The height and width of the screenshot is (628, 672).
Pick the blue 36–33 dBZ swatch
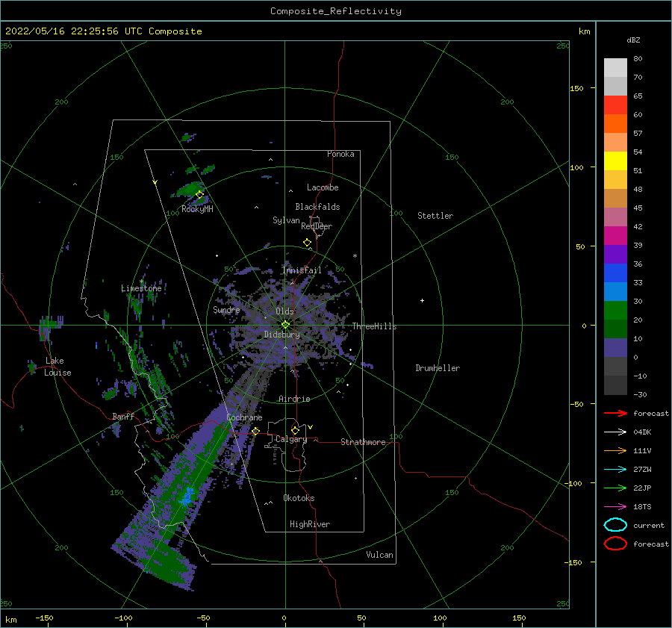tap(615, 273)
